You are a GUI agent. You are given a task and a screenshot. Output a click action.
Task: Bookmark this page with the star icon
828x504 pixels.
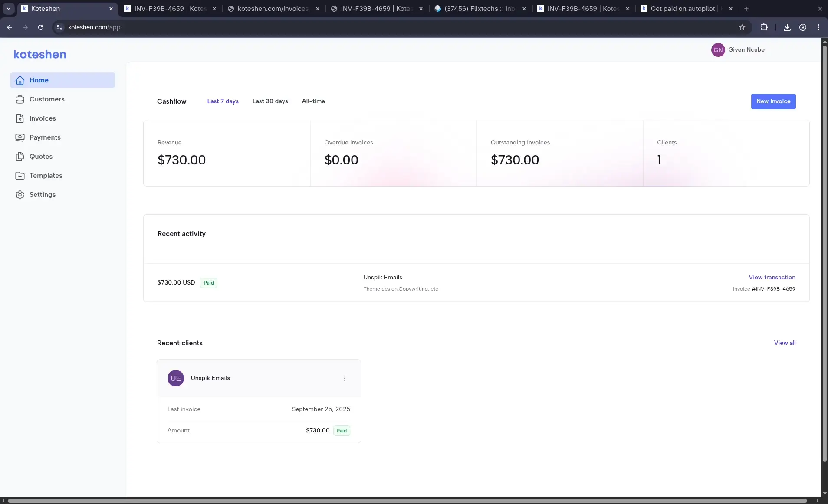click(x=742, y=27)
